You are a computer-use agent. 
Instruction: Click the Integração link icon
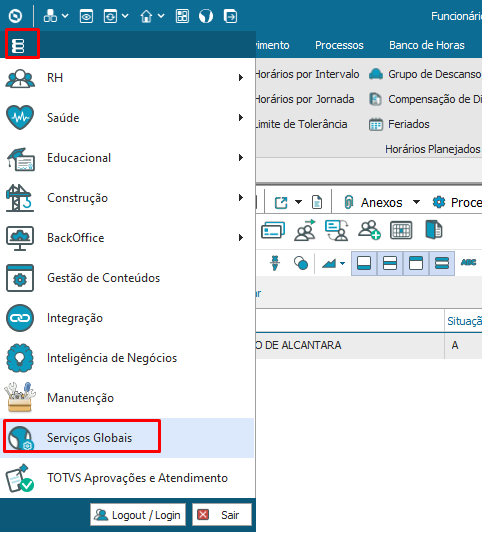[20, 318]
